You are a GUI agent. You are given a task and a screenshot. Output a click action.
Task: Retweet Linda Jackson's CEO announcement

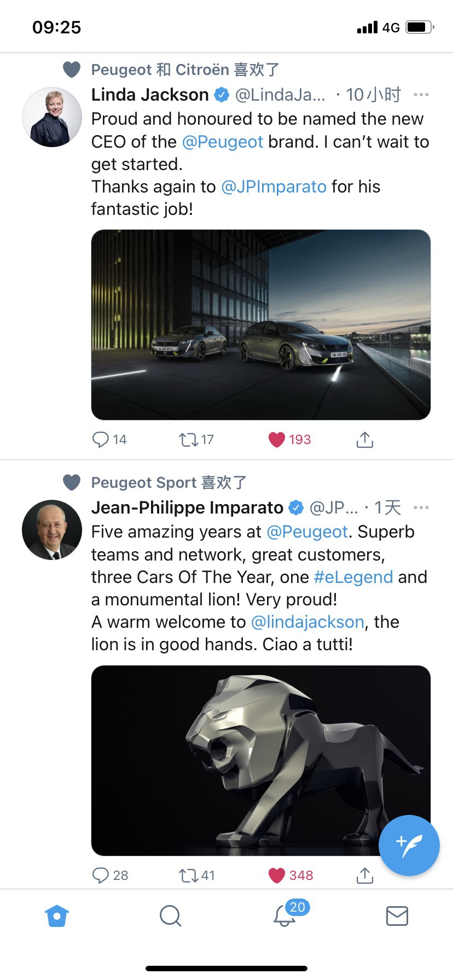pos(189,440)
